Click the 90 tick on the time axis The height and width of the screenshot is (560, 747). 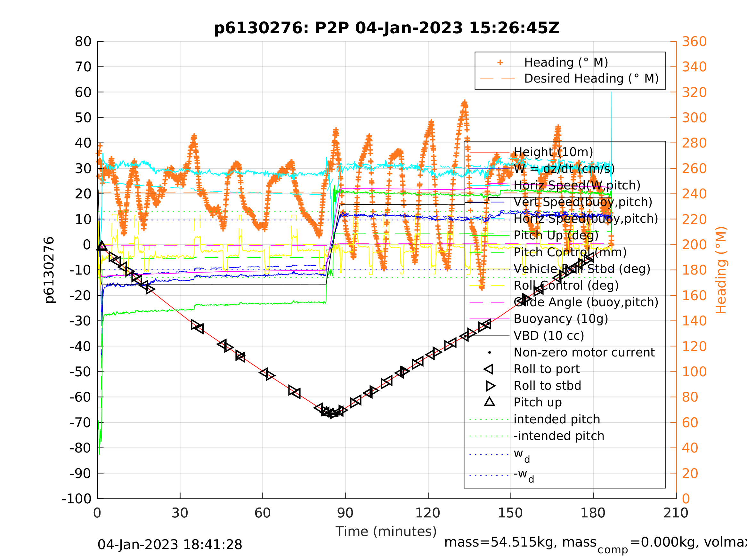[345, 513]
